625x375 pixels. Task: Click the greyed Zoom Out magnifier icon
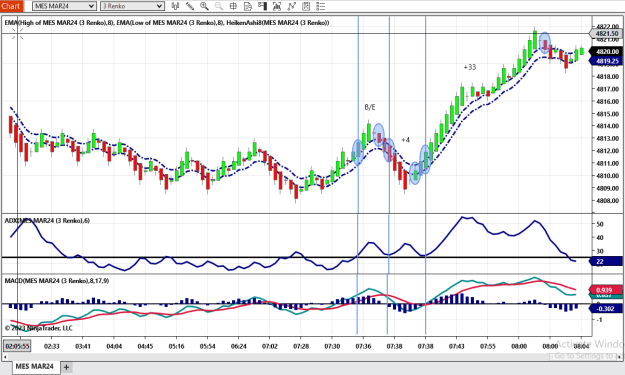coord(219,6)
